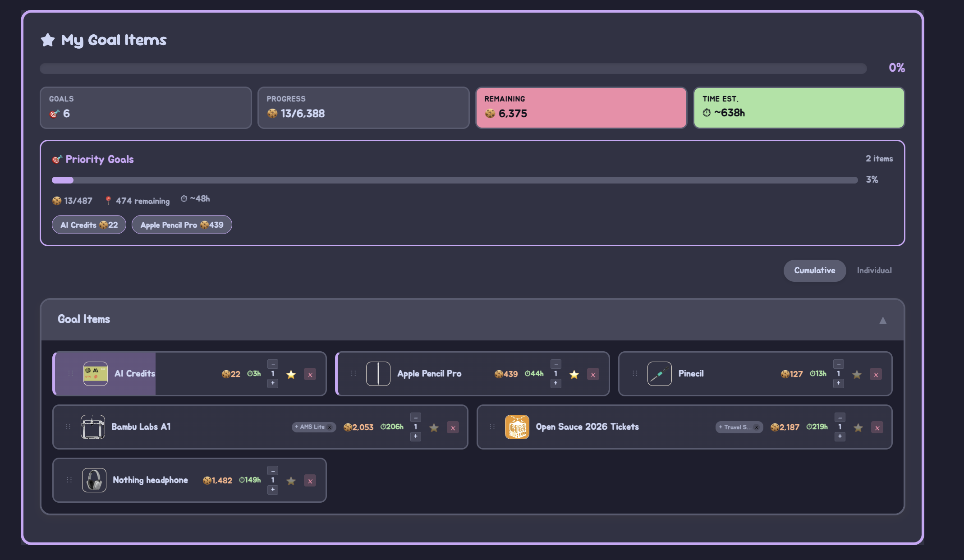Remove the AMS Lite add-on tag
Screen dimensions: 964x560
coord(330,427)
